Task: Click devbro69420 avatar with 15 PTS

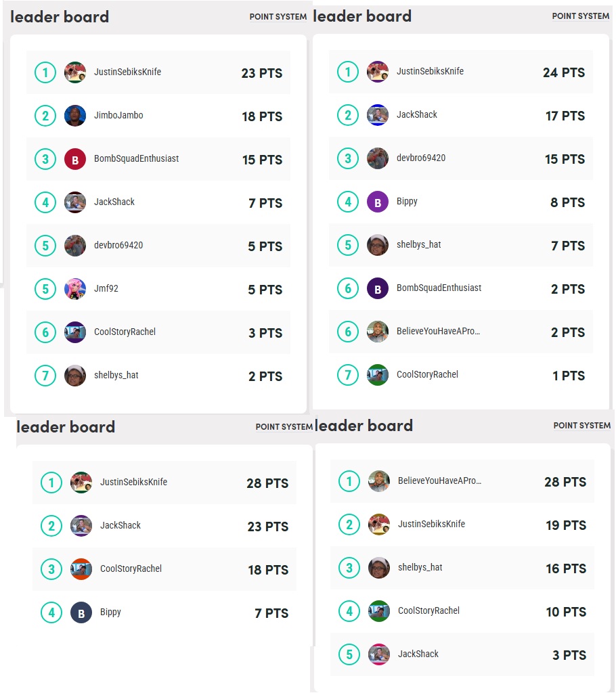Action: pyautogui.click(x=378, y=158)
